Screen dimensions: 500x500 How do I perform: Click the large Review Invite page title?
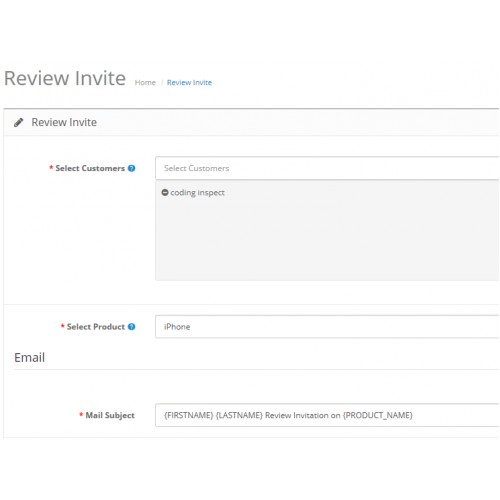[65, 78]
